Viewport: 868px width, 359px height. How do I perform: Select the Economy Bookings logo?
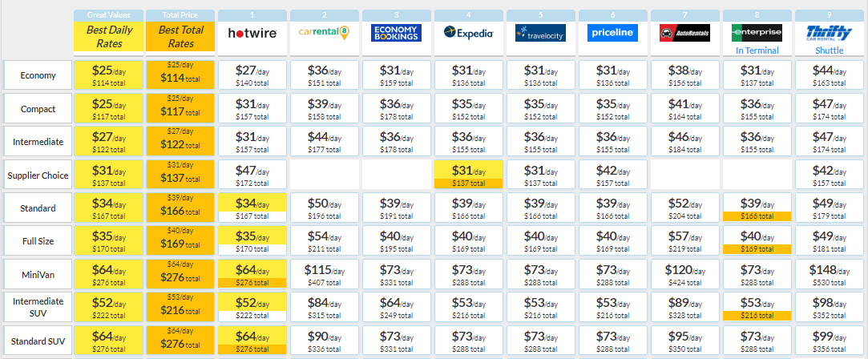pyautogui.click(x=397, y=33)
